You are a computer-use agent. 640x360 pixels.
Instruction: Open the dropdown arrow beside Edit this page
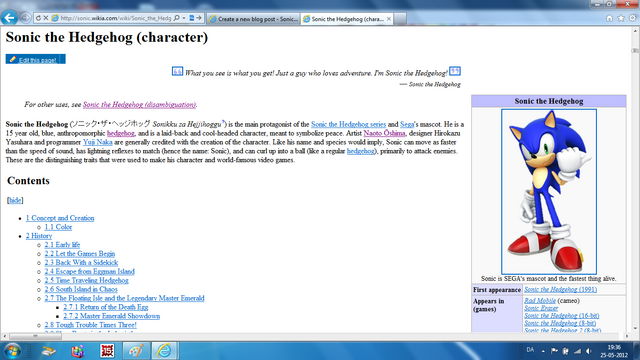62,60
